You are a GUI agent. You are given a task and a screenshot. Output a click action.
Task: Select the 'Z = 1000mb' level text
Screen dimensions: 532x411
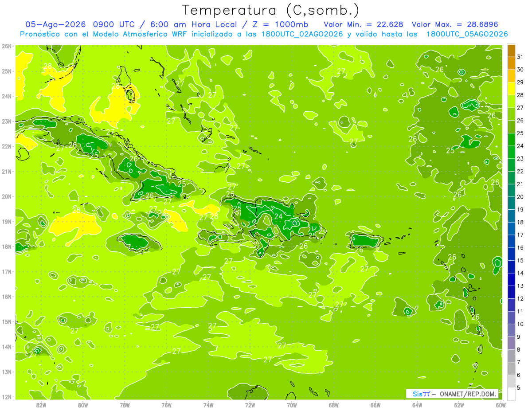(282, 24)
